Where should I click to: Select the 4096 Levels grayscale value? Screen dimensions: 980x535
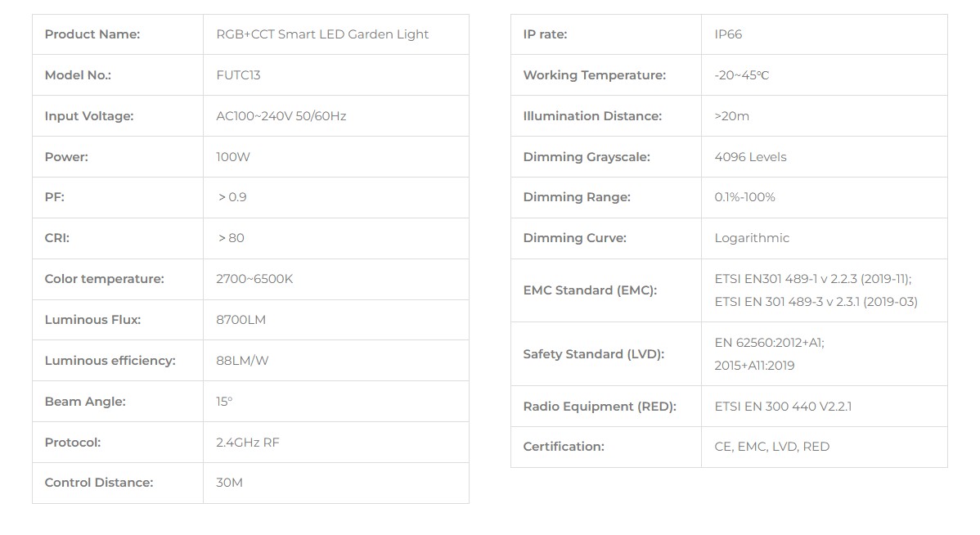coord(750,157)
